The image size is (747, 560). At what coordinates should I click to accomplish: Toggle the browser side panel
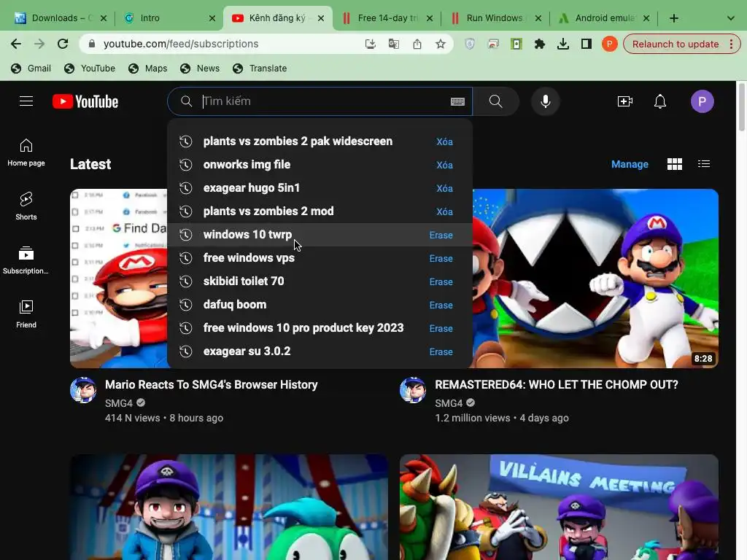(x=586, y=44)
